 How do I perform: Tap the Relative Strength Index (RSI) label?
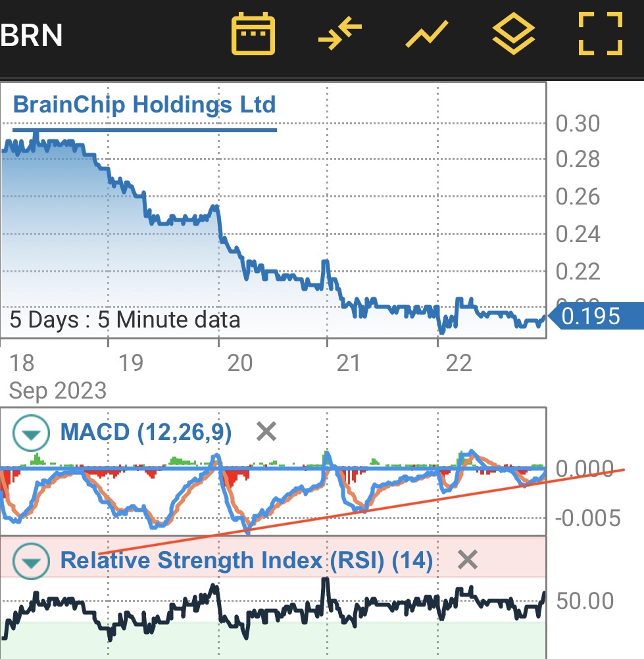click(x=246, y=561)
